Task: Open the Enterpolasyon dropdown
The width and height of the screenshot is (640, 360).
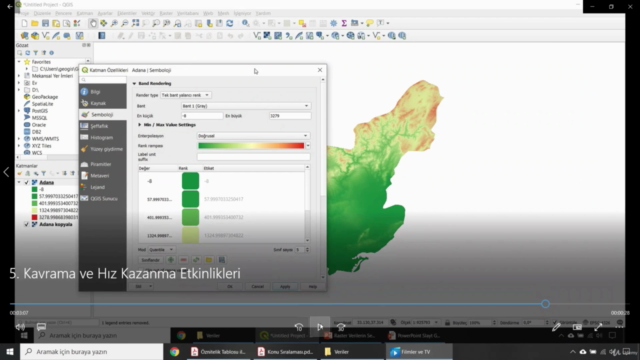Action: 253,136
